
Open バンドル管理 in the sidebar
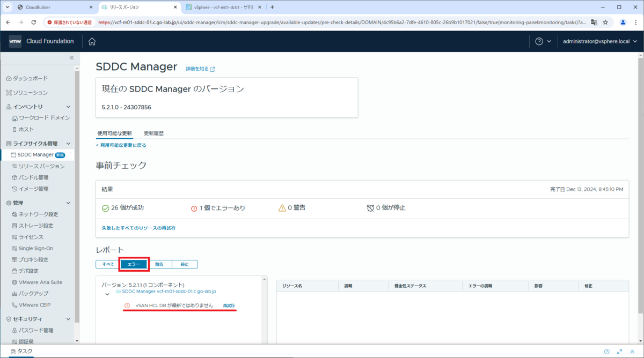pyautogui.click(x=30, y=177)
